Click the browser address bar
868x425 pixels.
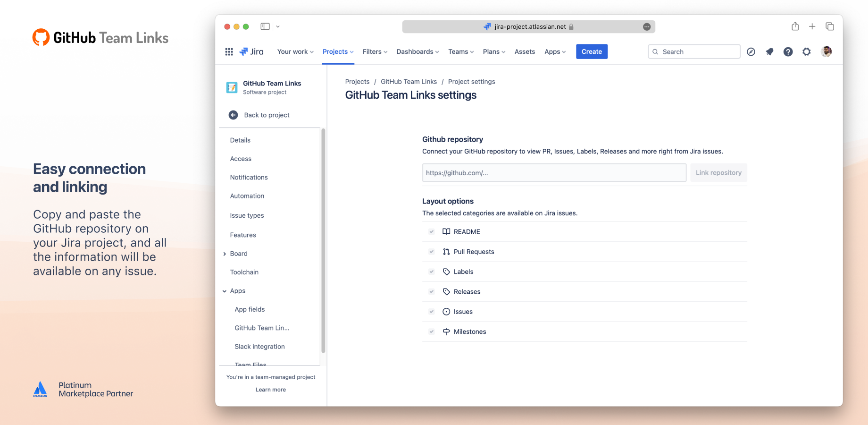528,27
